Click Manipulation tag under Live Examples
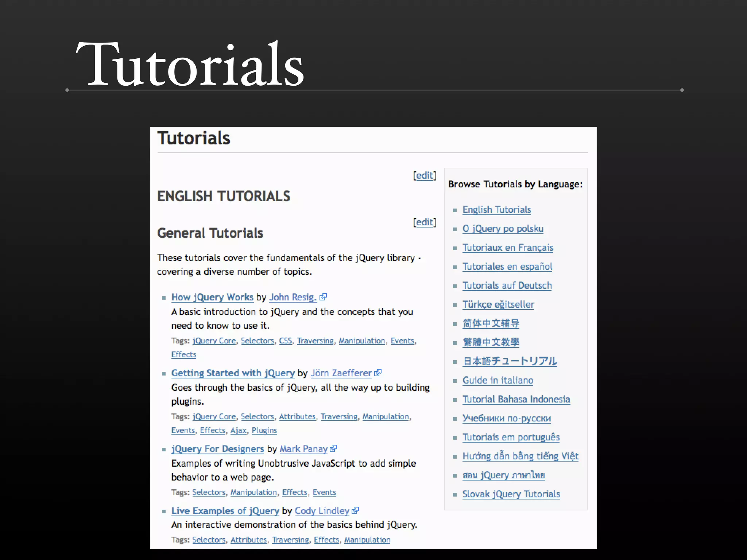This screenshot has width=747, height=560. pyautogui.click(x=367, y=540)
